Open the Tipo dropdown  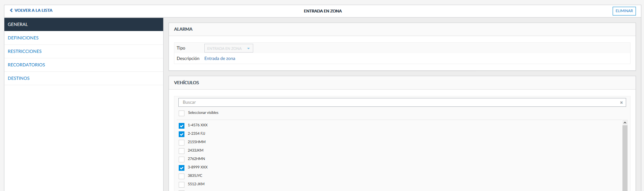229,49
